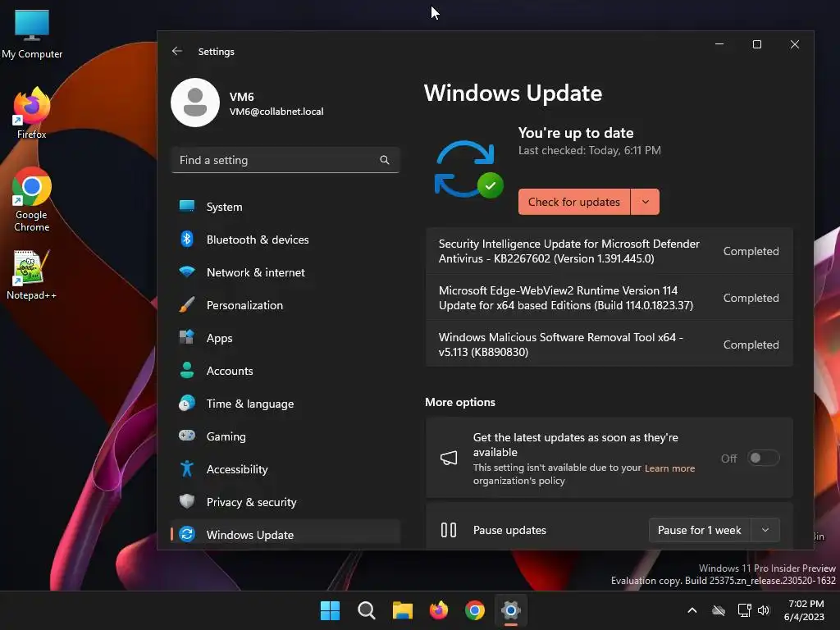Click the cloud sync tray icon
840x630 pixels.
[x=719, y=610]
